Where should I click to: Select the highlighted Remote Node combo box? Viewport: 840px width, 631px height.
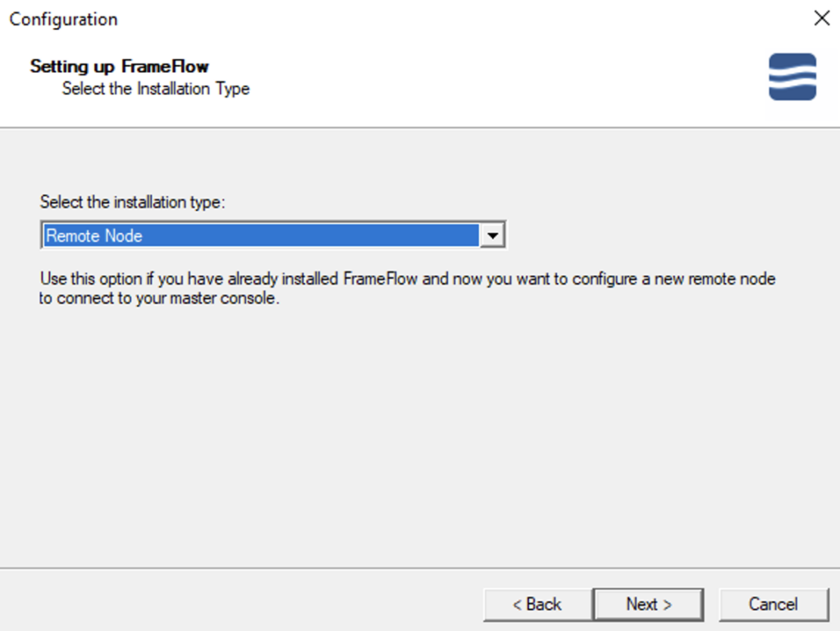[273, 235]
